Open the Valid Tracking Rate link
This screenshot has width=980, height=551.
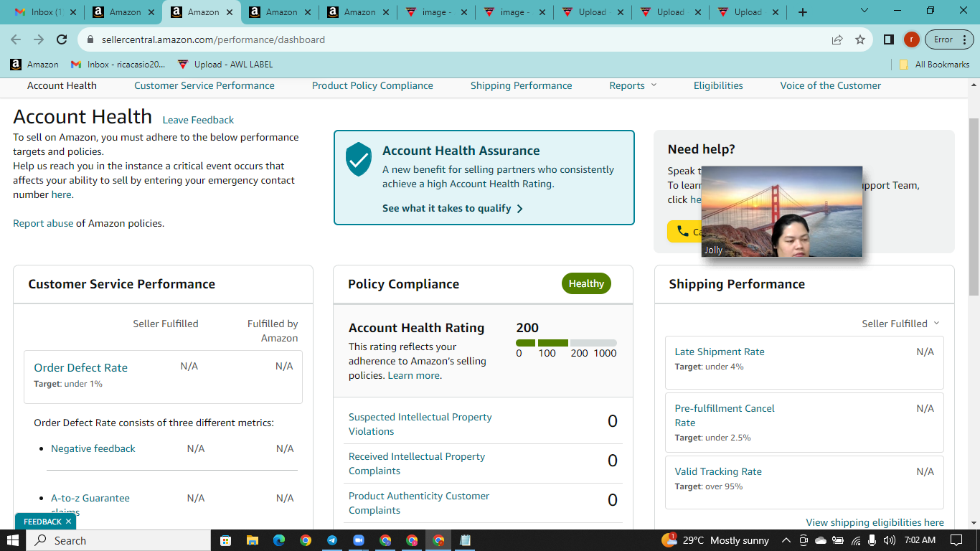pos(718,471)
